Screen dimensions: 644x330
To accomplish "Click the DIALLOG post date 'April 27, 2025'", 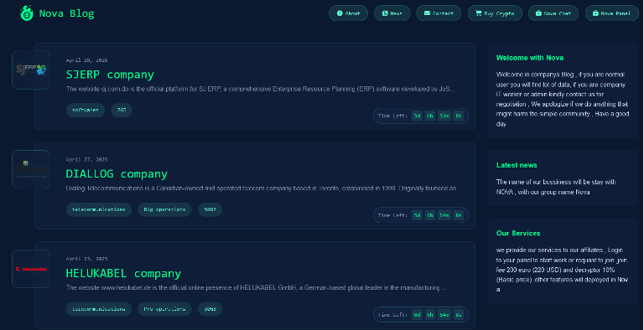I will (86, 159).
